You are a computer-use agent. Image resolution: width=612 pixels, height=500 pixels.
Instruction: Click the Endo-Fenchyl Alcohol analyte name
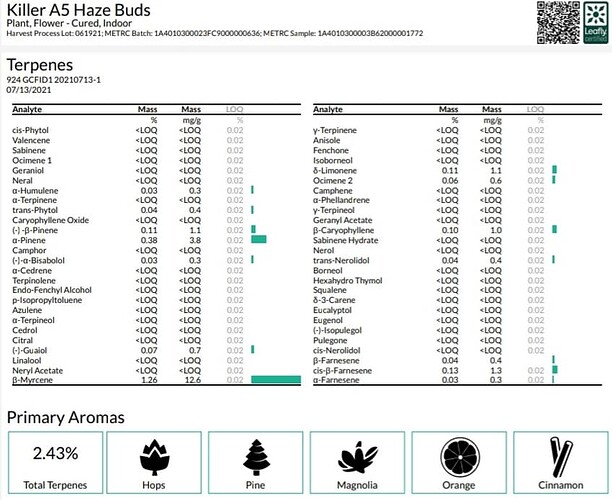pyautogui.click(x=52, y=290)
